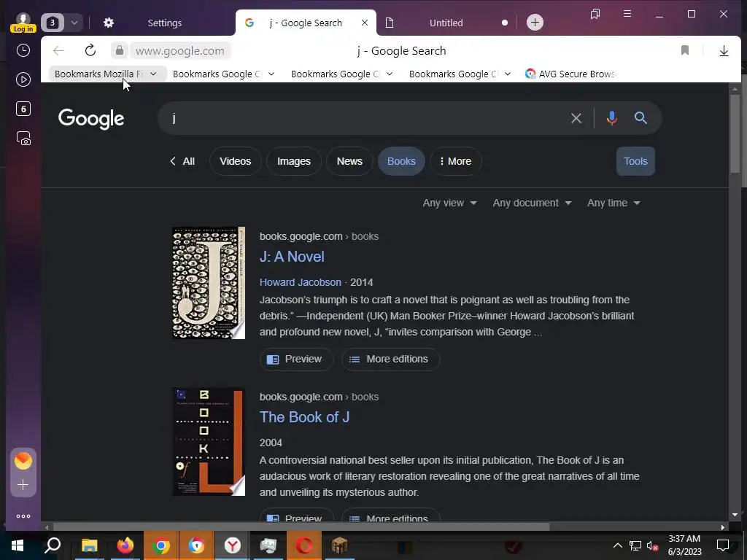Click the J: A Novel cover thumbnail

209,283
